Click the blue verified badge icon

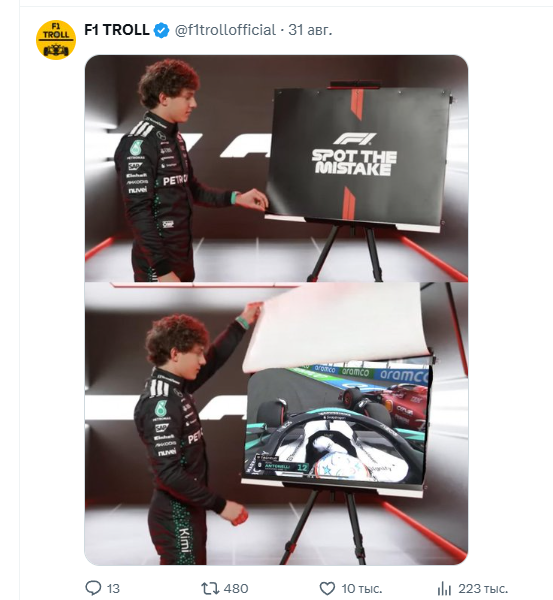(x=161, y=30)
